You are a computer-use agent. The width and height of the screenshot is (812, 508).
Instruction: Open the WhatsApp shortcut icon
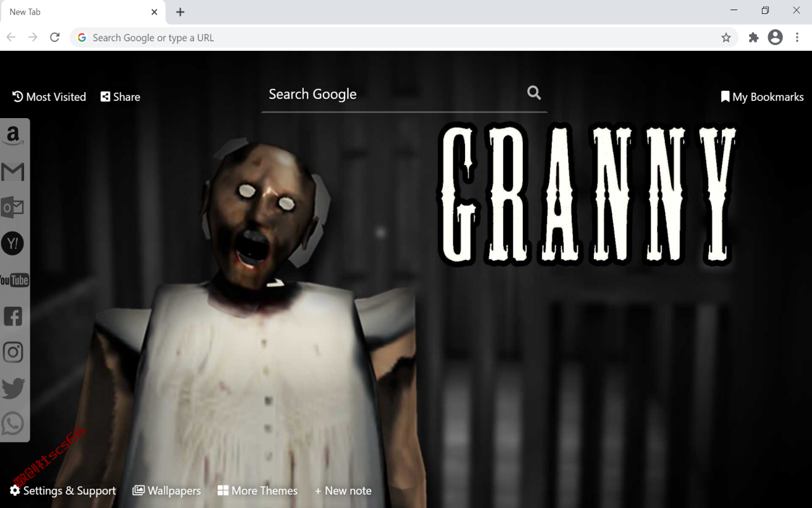(x=13, y=424)
